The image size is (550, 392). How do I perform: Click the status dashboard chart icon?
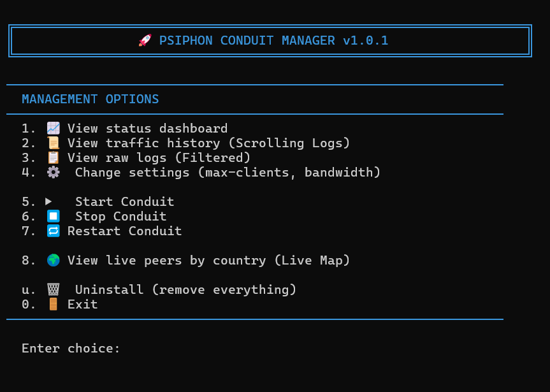click(x=54, y=127)
